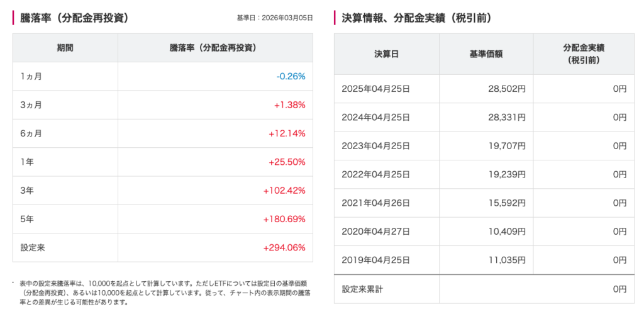Viewport: 644px width, 314px height.
Task: Select the 3ヵ月 row label
Action: (31, 105)
